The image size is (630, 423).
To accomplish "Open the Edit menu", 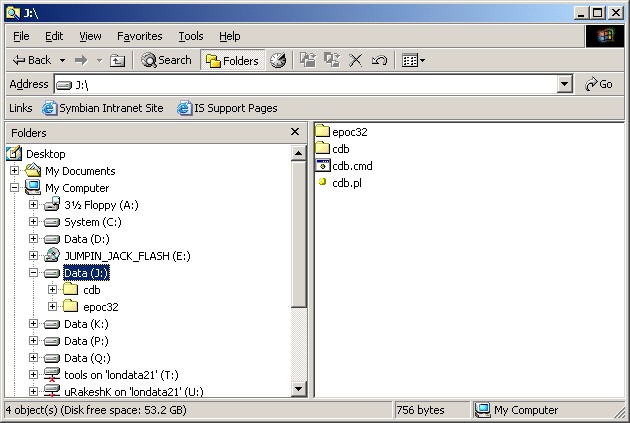I will click(54, 36).
